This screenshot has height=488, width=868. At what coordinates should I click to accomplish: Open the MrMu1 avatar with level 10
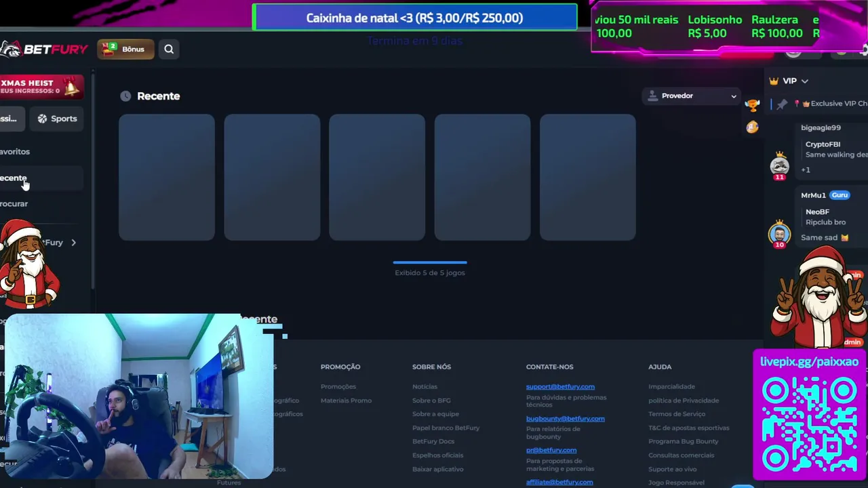[x=779, y=234]
